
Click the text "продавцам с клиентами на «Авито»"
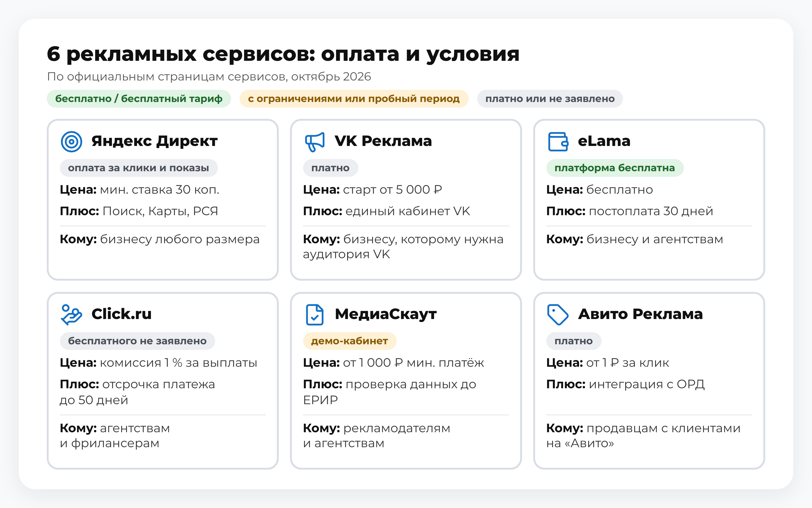click(643, 436)
